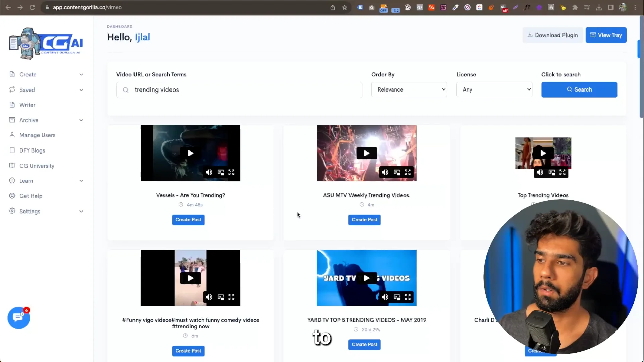Play the Funny vigo videos clip
The height and width of the screenshot is (362, 644).
coord(191,278)
